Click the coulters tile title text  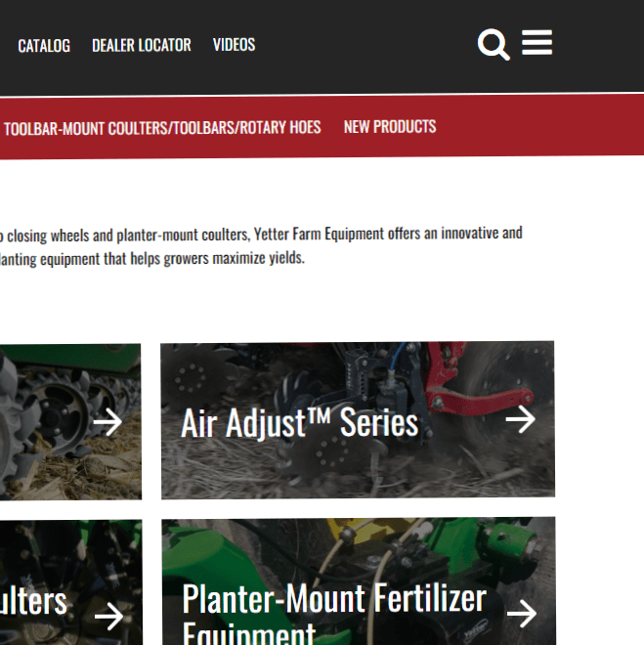[33, 601]
